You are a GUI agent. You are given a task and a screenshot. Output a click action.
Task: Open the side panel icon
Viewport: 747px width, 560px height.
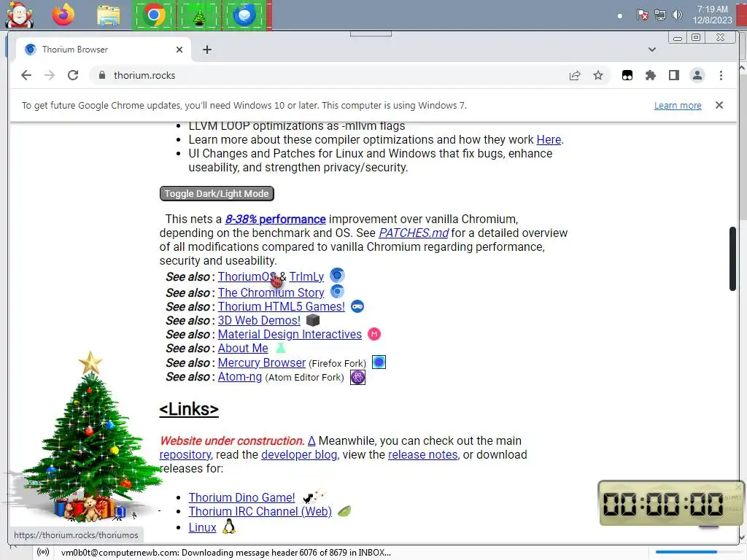pyautogui.click(x=674, y=75)
